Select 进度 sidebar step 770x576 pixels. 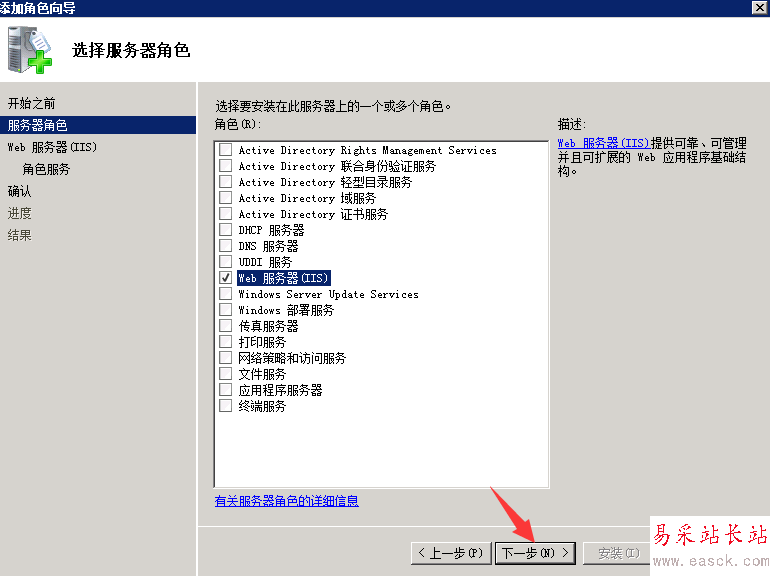(x=19, y=213)
